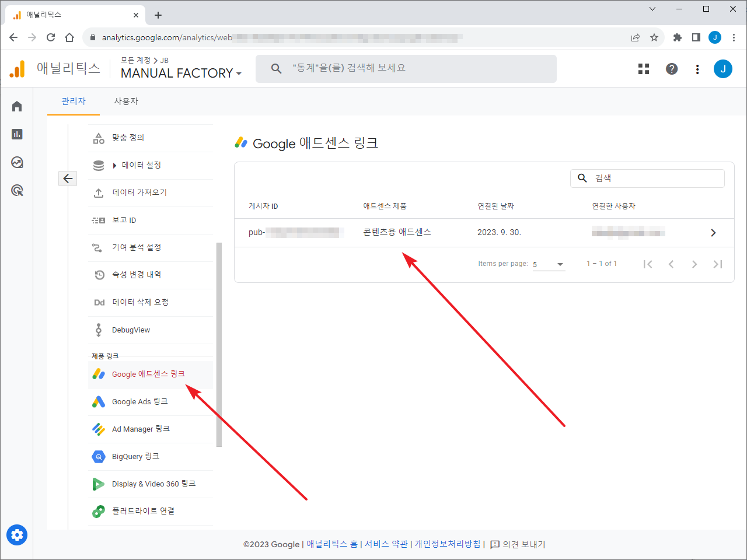This screenshot has height=560, width=747.
Task: Open Chrome extensions puzzle icon
Action: tap(678, 37)
